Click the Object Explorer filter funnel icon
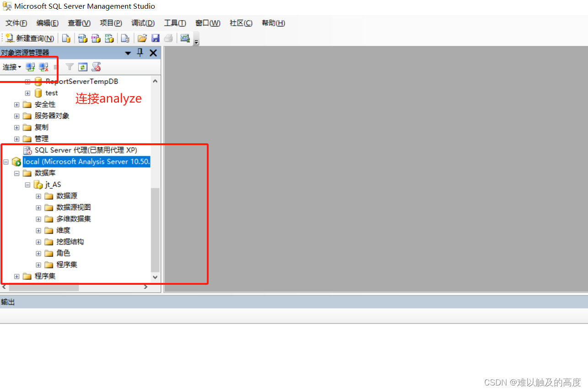This screenshot has height=391, width=588. point(70,67)
